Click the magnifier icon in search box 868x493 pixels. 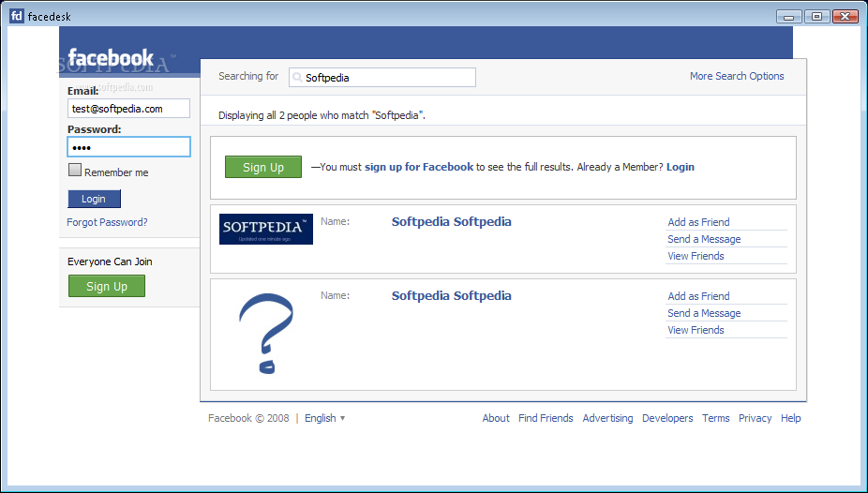pos(297,78)
